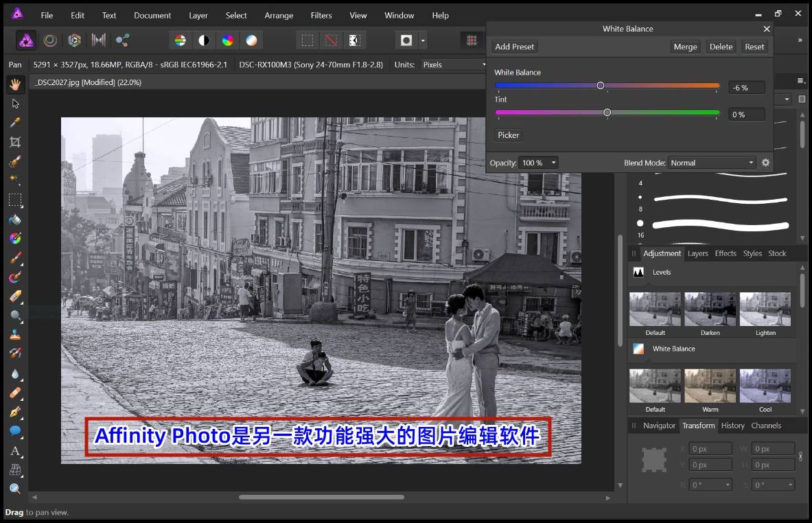Screen dimensions: 812x523
Task: Choose the Cool white balance preset thumbnail
Action: [765, 386]
